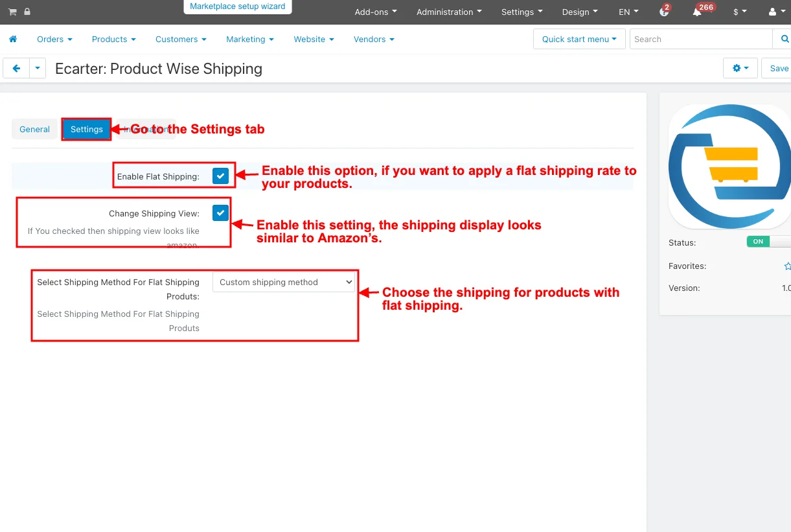Open the Website menu
Image resolution: width=791 pixels, height=532 pixels.
pyautogui.click(x=314, y=39)
